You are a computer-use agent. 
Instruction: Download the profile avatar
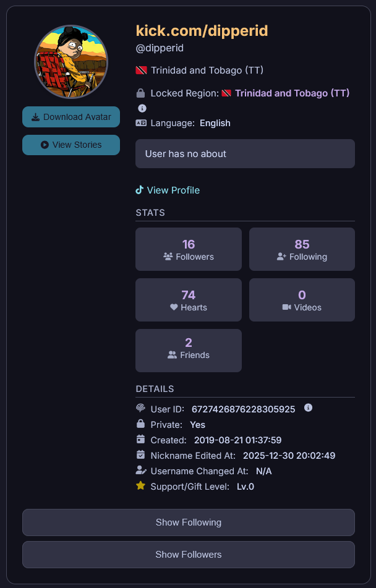[71, 117]
